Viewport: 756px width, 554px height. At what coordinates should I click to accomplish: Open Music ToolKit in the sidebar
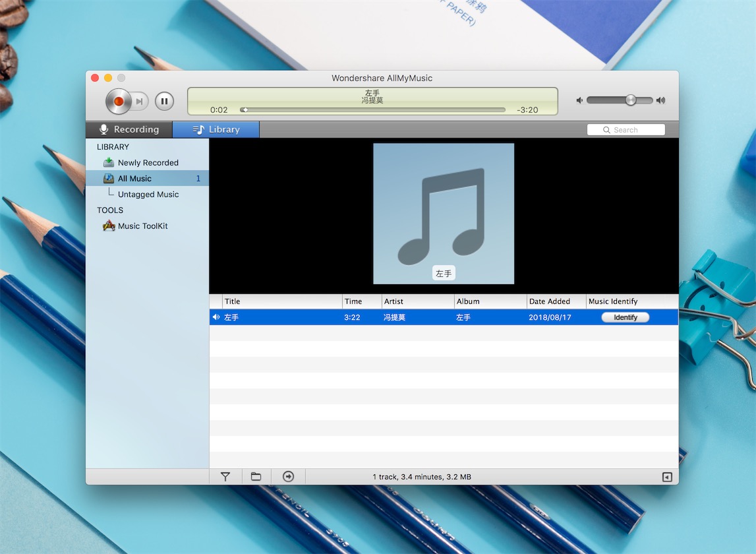[142, 226]
